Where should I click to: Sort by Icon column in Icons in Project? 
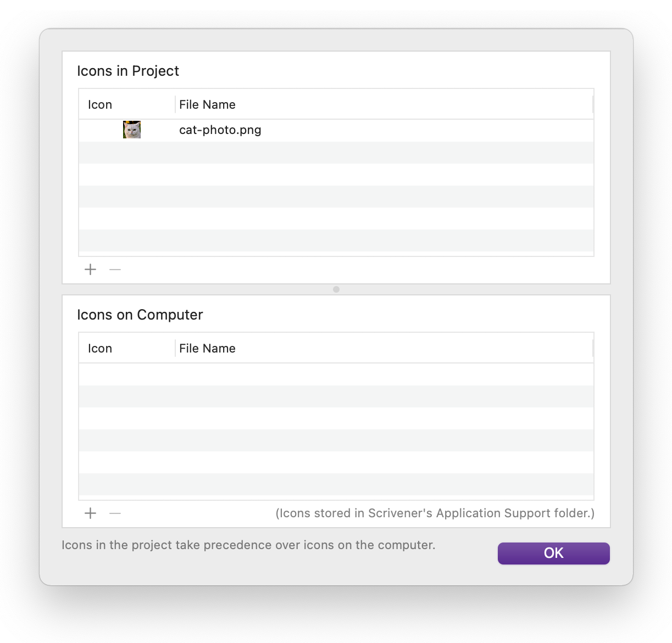(100, 104)
